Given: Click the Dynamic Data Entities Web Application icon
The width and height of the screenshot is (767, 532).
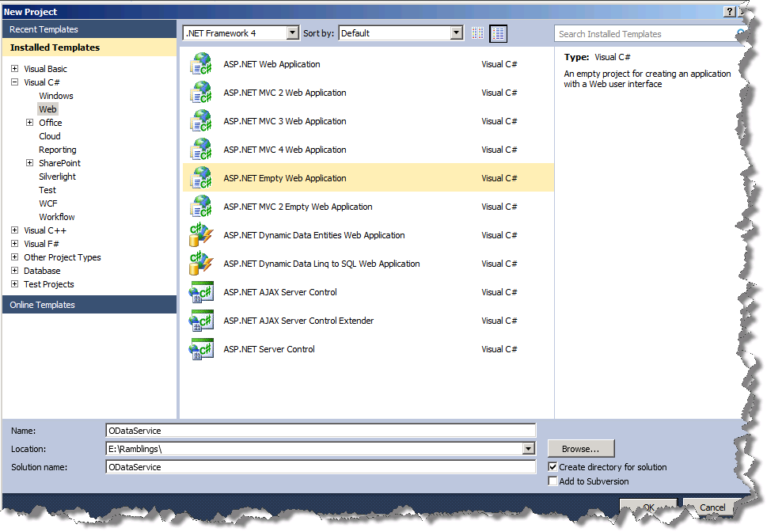Looking at the screenshot, I should tap(201, 235).
